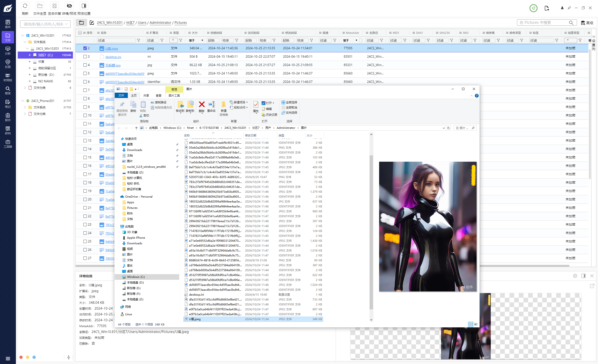The height and width of the screenshot is (364, 598).
Task: Open the Explorer address bar history dropdown
Action: [444, 128]
